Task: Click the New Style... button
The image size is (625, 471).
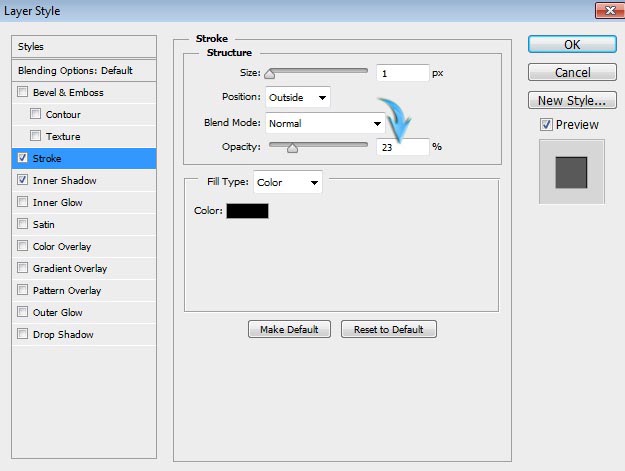Action: (572, 100)
